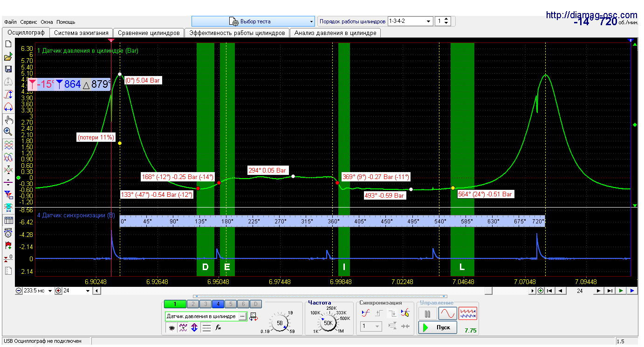Switch to the Система зажигания tab
The width and height of the screenshot is (644, 347).
tap(81, 33)
